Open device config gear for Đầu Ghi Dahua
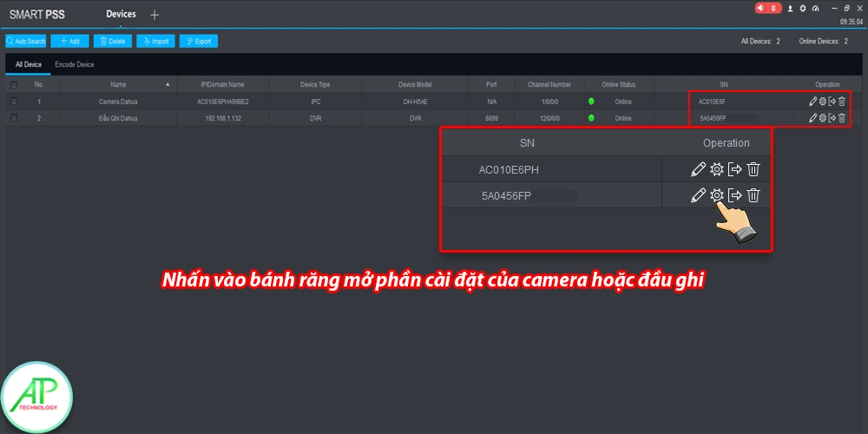 (x=823, y=117)
